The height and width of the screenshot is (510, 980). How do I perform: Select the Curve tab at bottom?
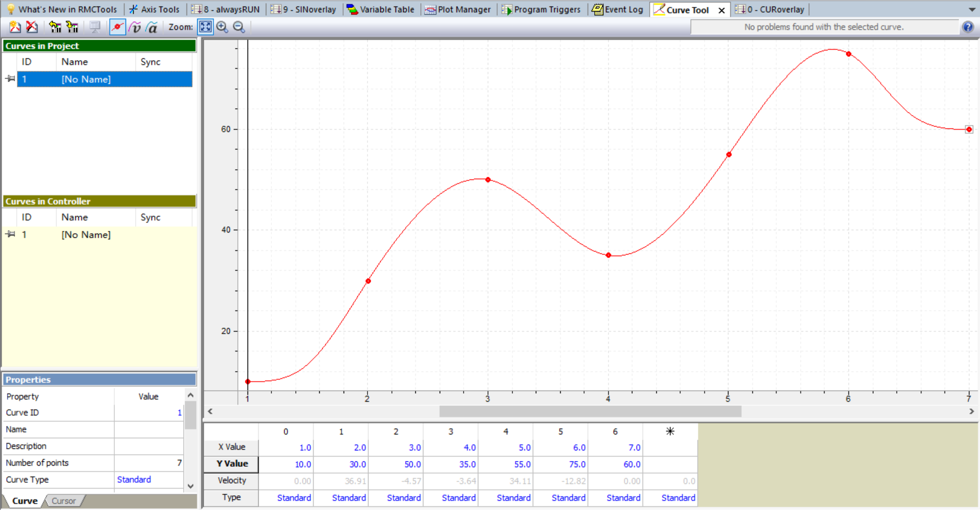[x=25, y=501]
